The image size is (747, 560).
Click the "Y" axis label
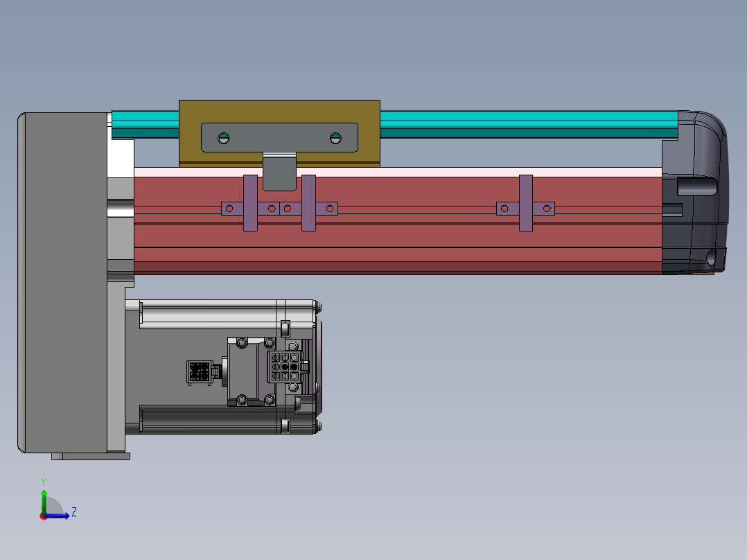click(44, 482)
